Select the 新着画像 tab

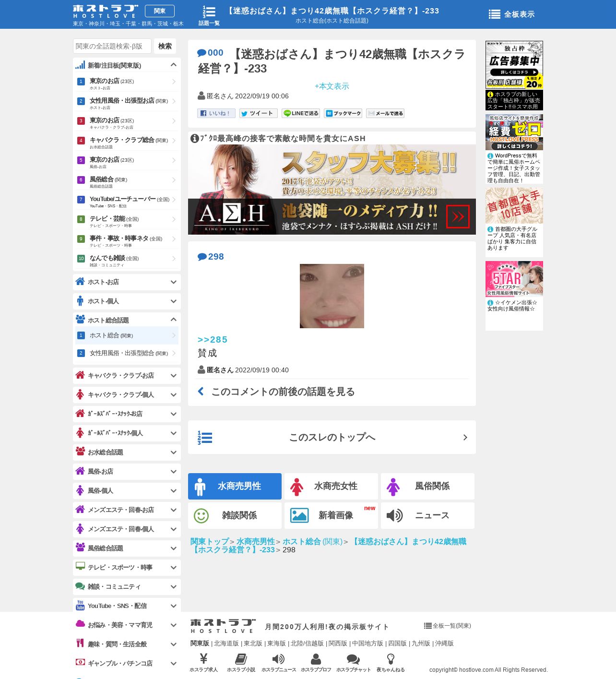tap(331, 515)
